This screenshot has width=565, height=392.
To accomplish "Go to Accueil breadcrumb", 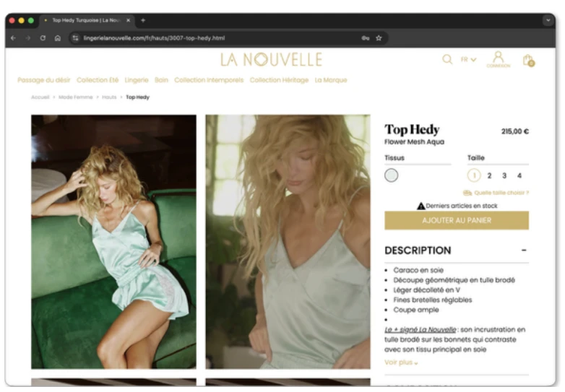I will pos(40,97).
